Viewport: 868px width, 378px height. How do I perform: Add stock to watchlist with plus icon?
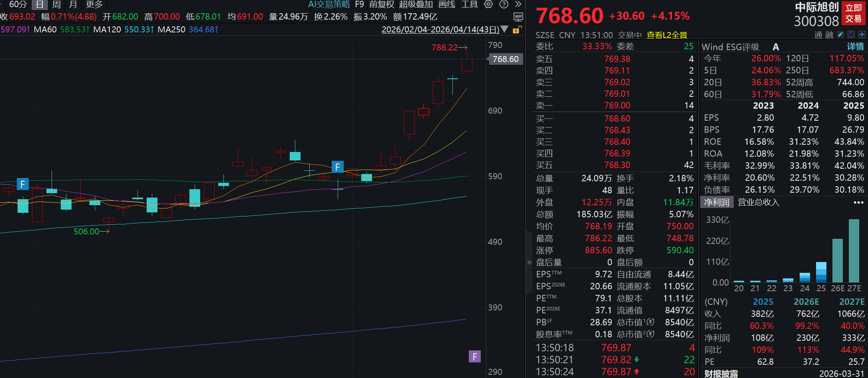(x=862, y=35)
